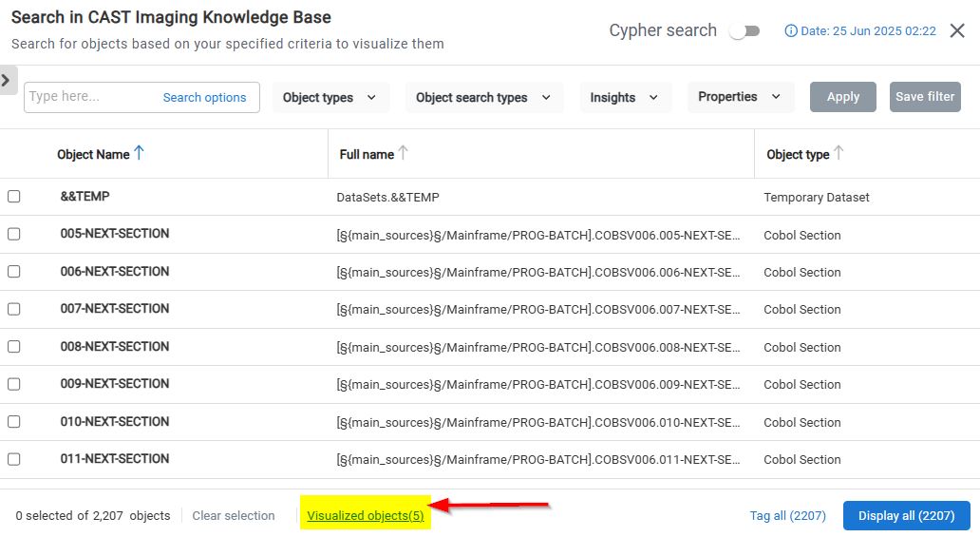Click the Apply filter button

[842, 97]
